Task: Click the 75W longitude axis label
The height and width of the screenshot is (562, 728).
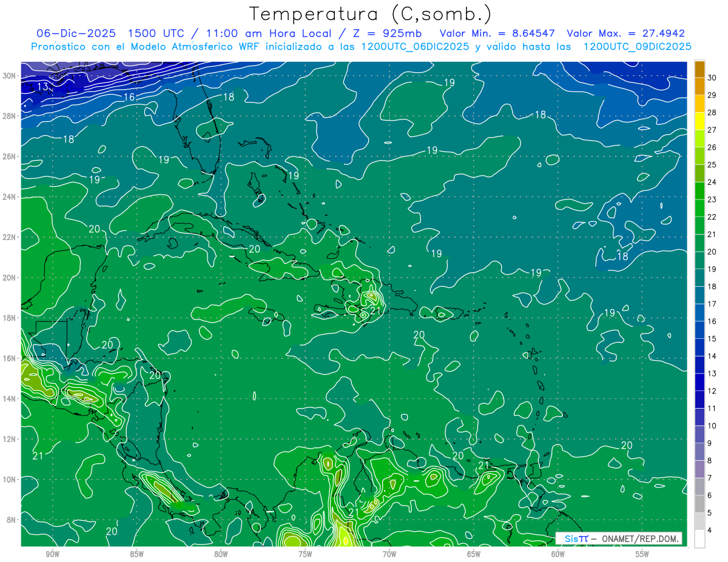Action: pyautogui.click(x=305, y=554)
